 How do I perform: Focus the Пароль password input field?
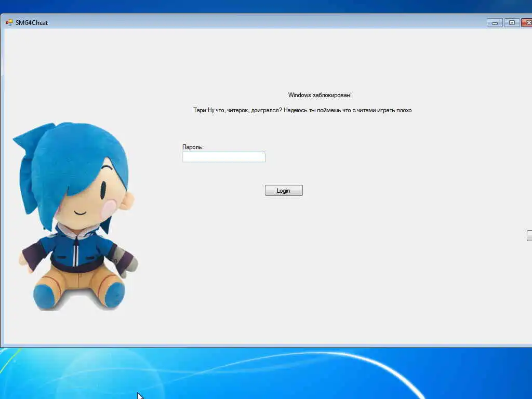(x=223, y=157)
